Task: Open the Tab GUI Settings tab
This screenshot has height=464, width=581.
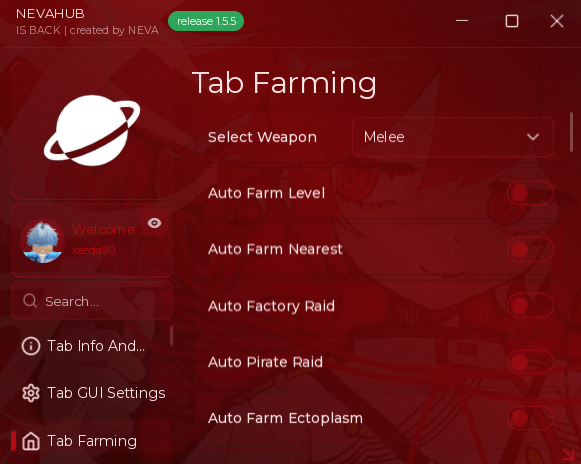Action: 93,393
